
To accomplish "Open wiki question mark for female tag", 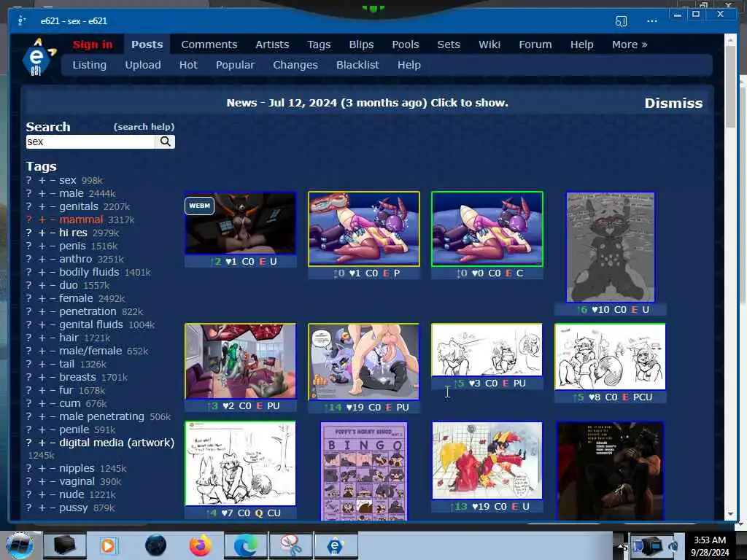I will tap(29, 298).
